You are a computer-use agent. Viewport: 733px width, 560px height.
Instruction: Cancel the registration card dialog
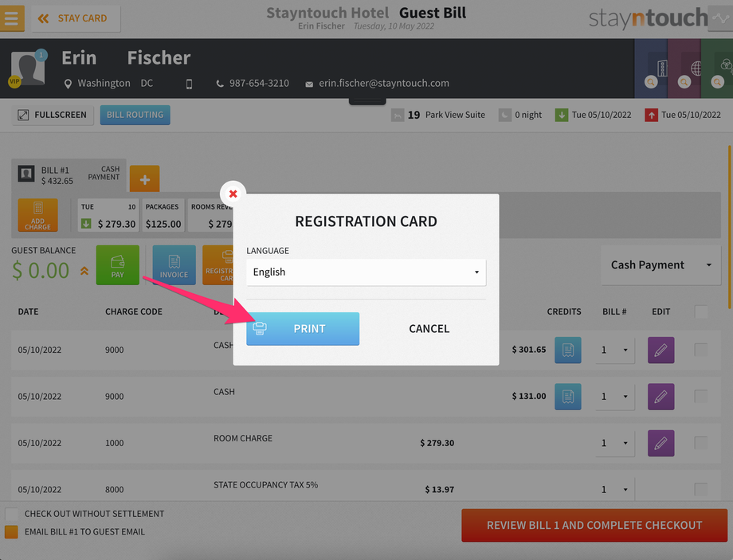pyautogui.click(x=429, y=329)
